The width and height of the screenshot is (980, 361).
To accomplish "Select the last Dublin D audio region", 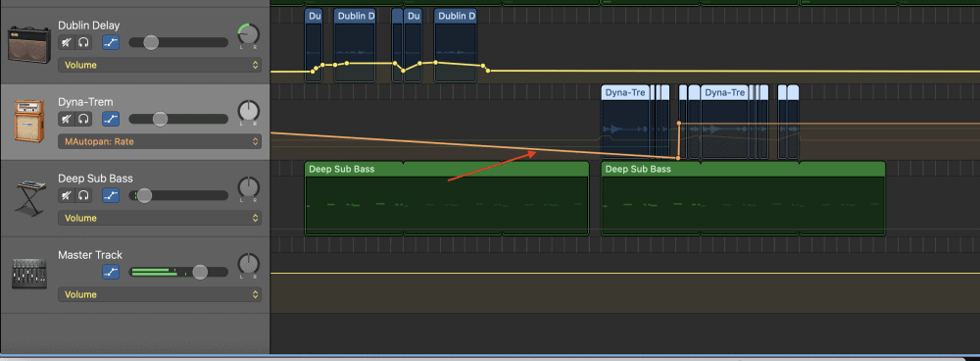I will [456, 45].
